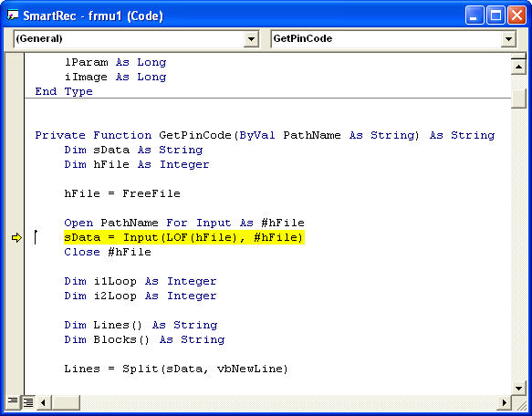Switch to Full Module View button
Image resolution: width=532 pixels, height=416 pixels.
(28, 402)
